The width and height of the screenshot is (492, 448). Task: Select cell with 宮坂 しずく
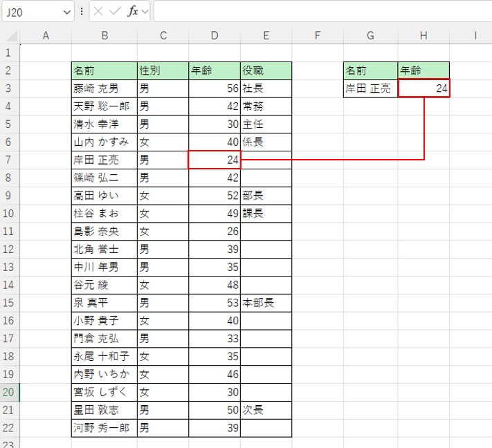[x=104, y=392]
